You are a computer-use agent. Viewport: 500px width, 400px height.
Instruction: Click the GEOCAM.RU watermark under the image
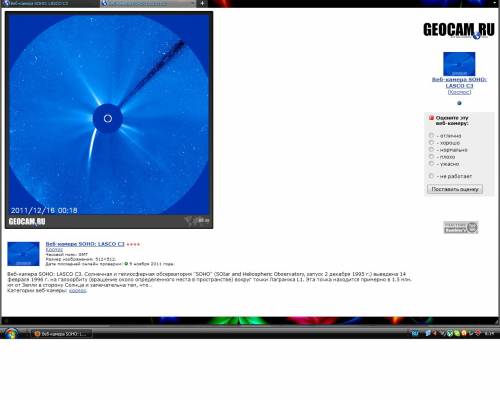[27, 222]
